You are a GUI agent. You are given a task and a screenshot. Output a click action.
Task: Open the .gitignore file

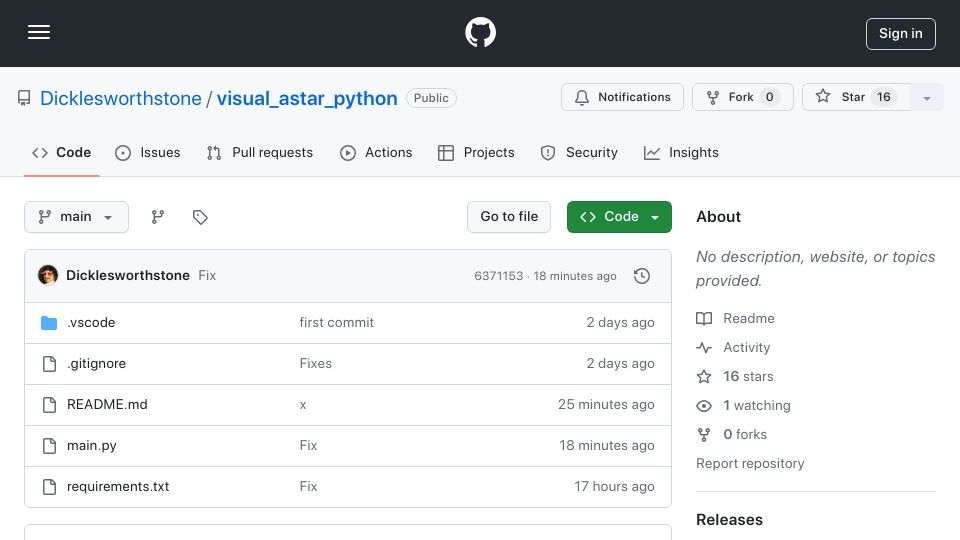96,364
